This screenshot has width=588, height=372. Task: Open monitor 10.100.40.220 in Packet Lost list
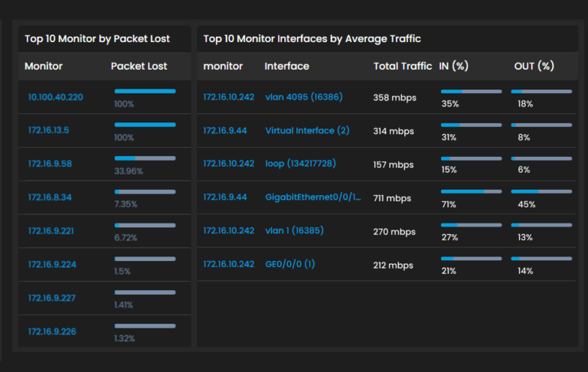pyautogui.click(x=55, y=97)
